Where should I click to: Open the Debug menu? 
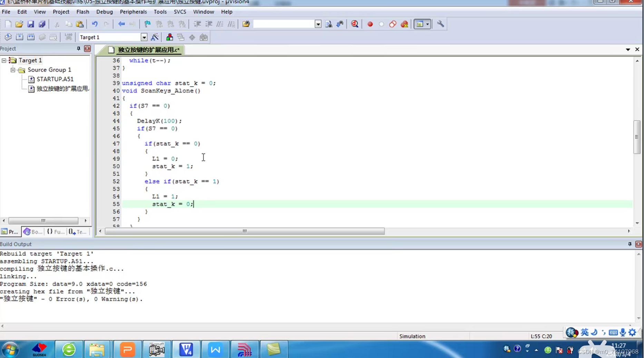[105, 12]
